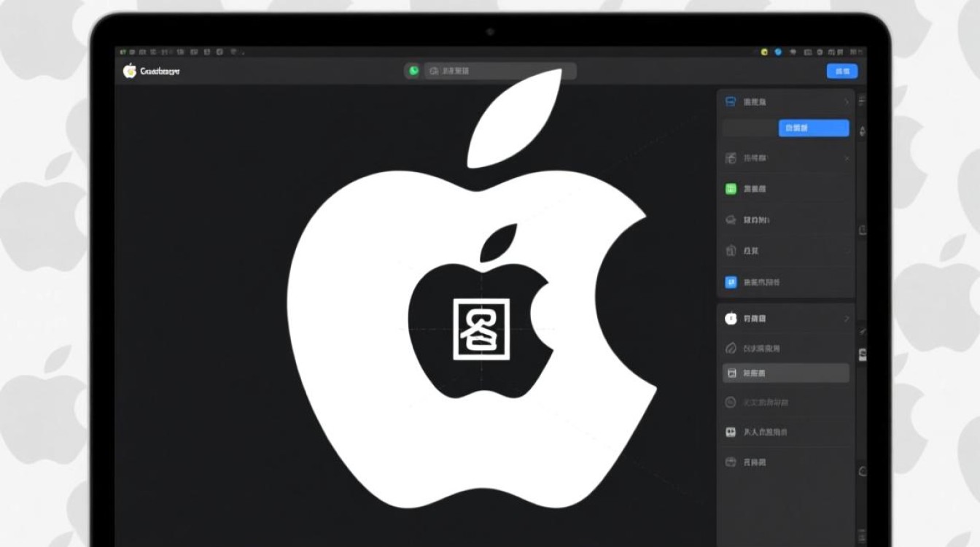Click the dimmed row with the circle icon

coord(786,403)
